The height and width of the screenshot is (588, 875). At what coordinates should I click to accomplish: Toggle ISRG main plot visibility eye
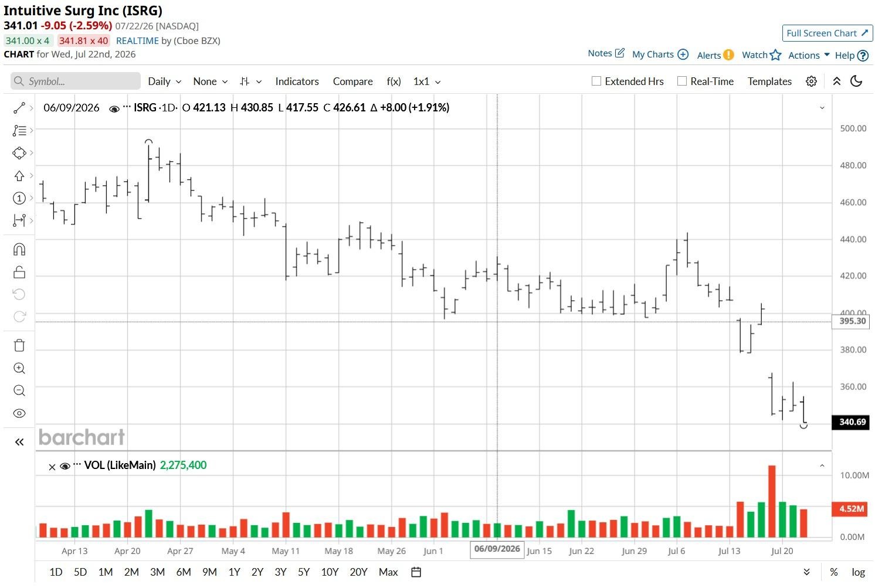[x=114, y=108]
